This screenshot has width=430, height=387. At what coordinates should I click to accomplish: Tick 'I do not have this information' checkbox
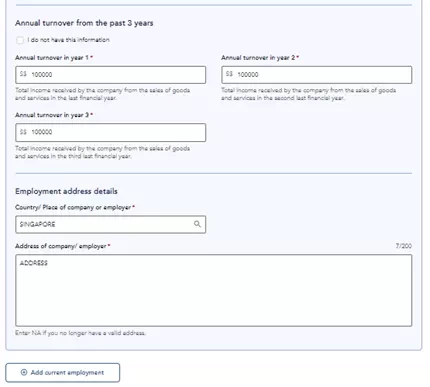20,40
